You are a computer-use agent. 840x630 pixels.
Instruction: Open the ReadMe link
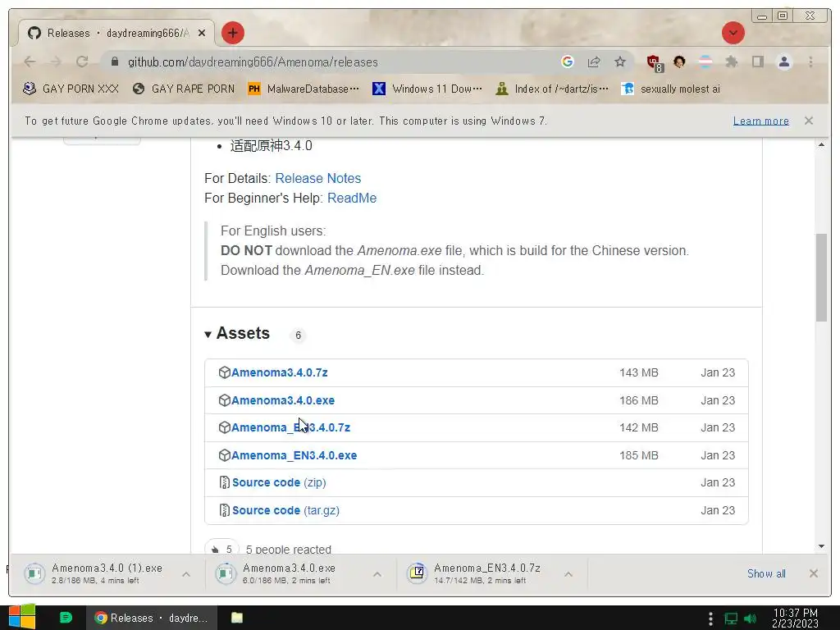[351, 199]
